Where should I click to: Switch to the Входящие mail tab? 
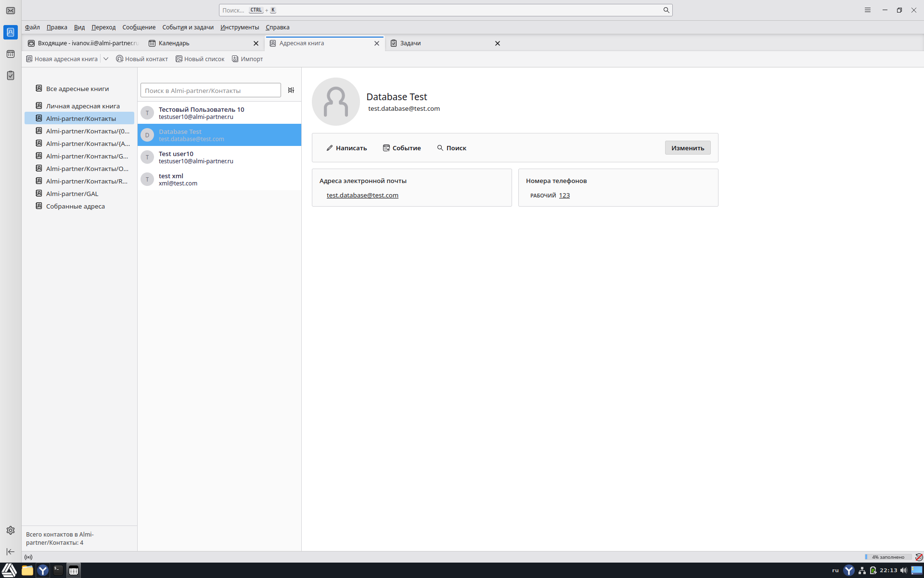[x=83, y=43]
